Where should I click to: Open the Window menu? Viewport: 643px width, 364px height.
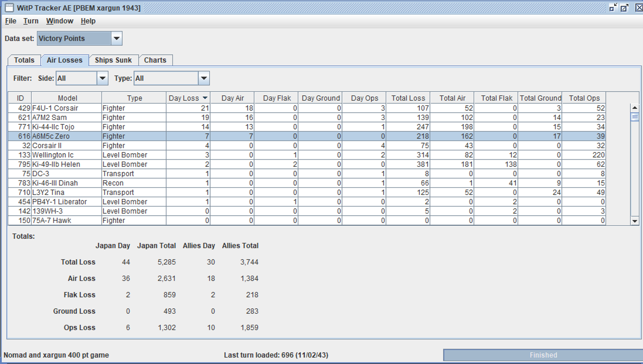pos(60,21)
